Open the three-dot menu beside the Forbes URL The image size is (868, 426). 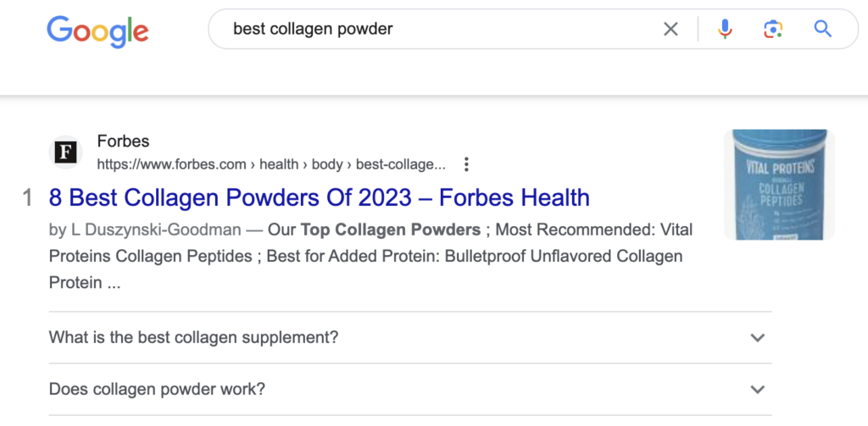pyautogui.click(x=466, y=164)
